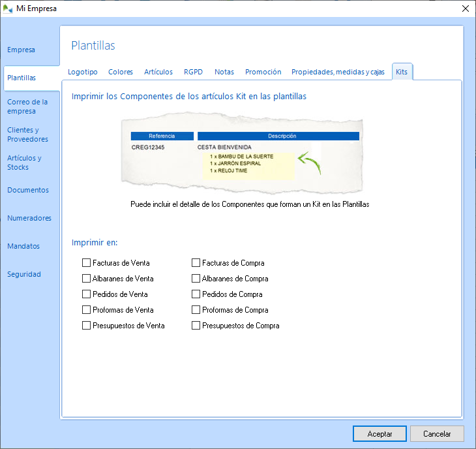Close the Mi Empresa dialog window

[465, 8]
